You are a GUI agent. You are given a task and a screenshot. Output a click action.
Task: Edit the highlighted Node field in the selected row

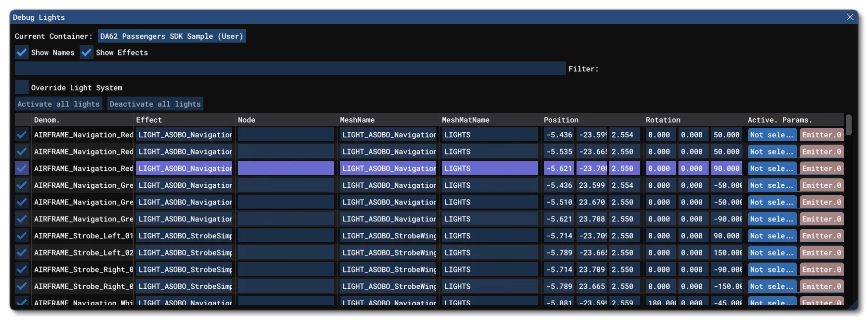(286, 168)
